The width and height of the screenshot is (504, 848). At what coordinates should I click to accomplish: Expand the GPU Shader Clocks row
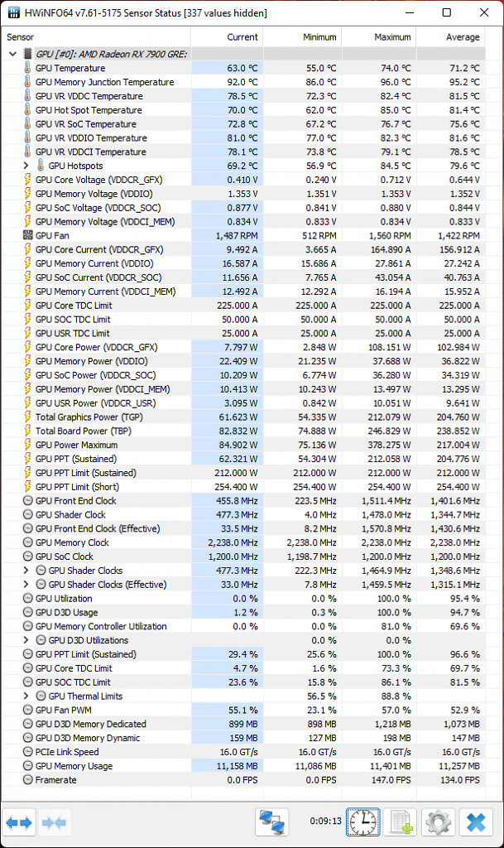[x=26, y=570]
